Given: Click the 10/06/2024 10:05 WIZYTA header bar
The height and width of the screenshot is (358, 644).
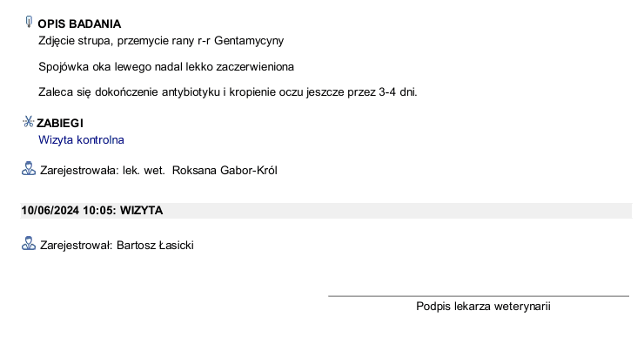Looking at the screenshot, I should point(326,211).
